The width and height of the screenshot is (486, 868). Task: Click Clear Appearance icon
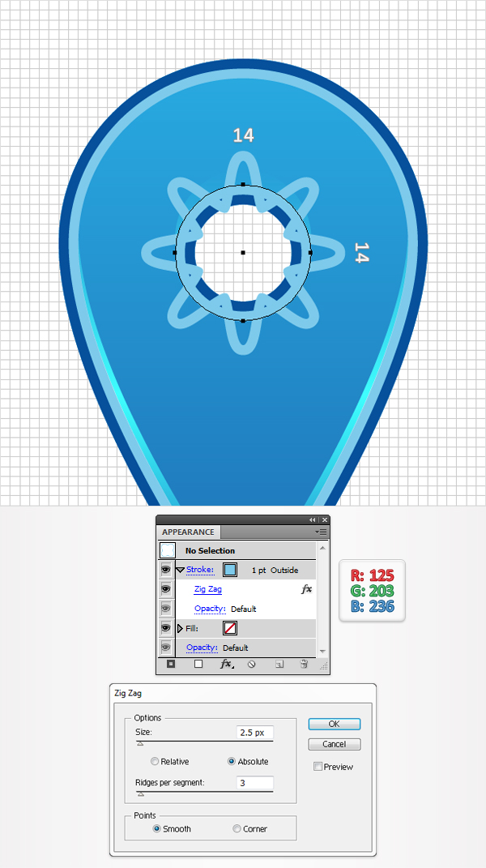(x=252, y=665)
